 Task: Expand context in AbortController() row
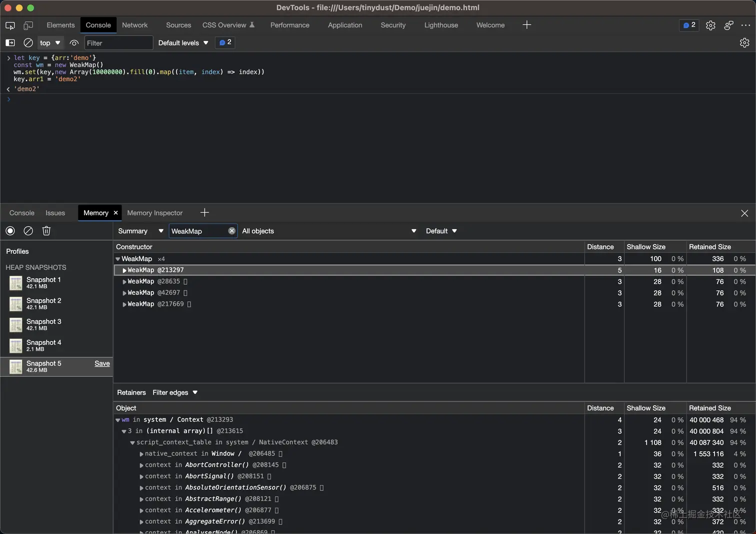click(141, 465)
